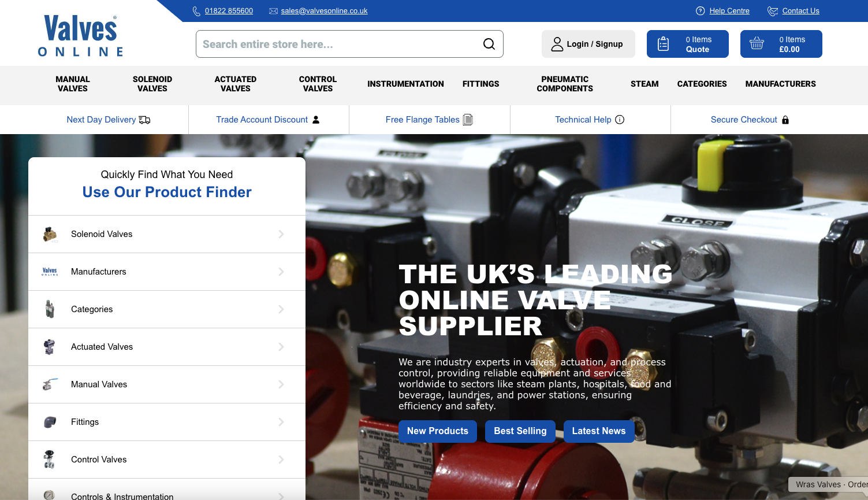Click the Best Selling button
This screenshot has width=868, height=500.
(520, 431)
